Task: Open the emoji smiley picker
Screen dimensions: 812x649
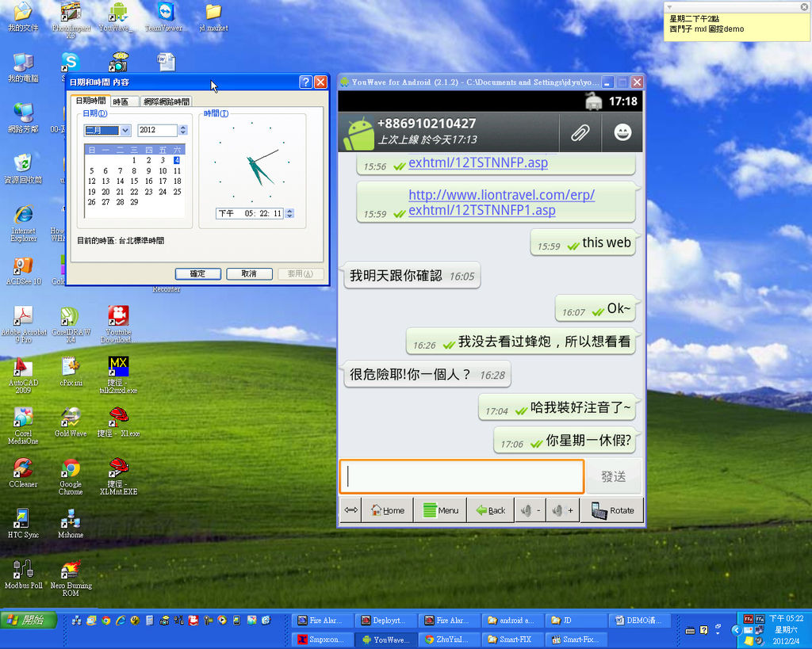Action: coord(622,132)
